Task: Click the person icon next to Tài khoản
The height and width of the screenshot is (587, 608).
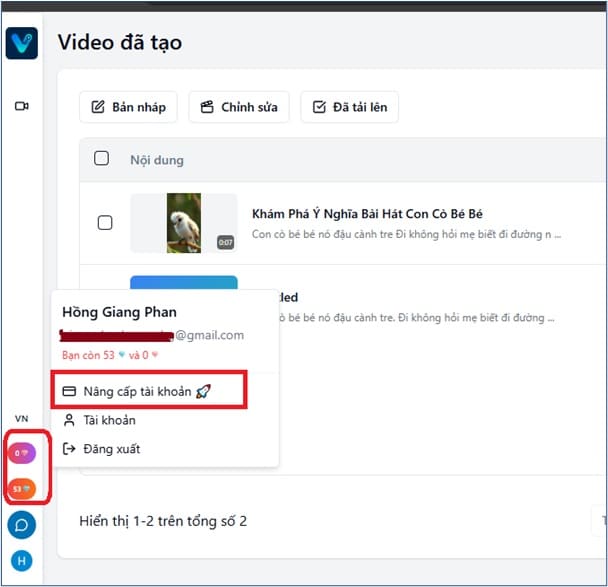Action: click(x=69, y=420)
